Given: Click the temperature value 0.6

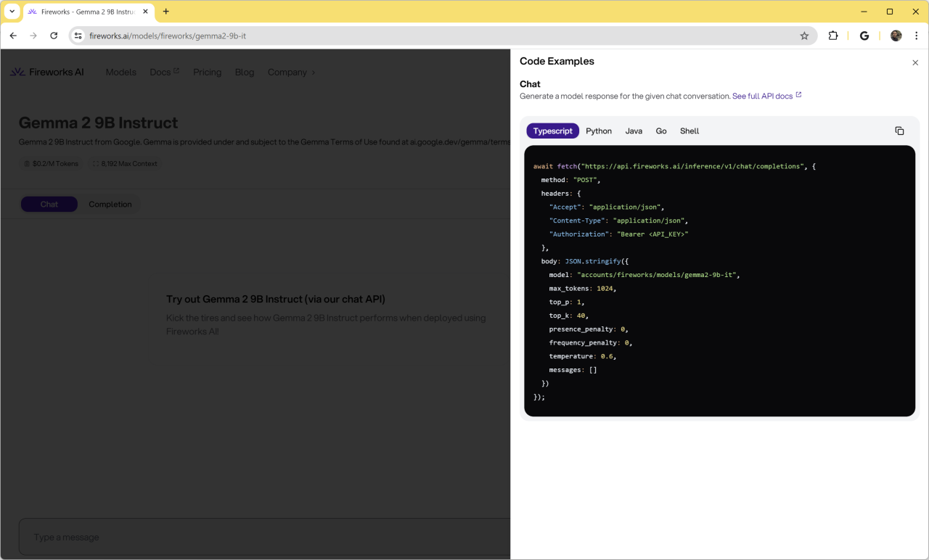Looking at the screenshot, I should tap(607, 356).
